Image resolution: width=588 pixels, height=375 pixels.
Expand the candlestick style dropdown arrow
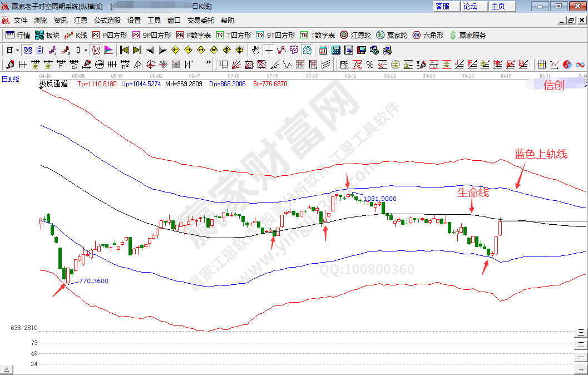85,50
